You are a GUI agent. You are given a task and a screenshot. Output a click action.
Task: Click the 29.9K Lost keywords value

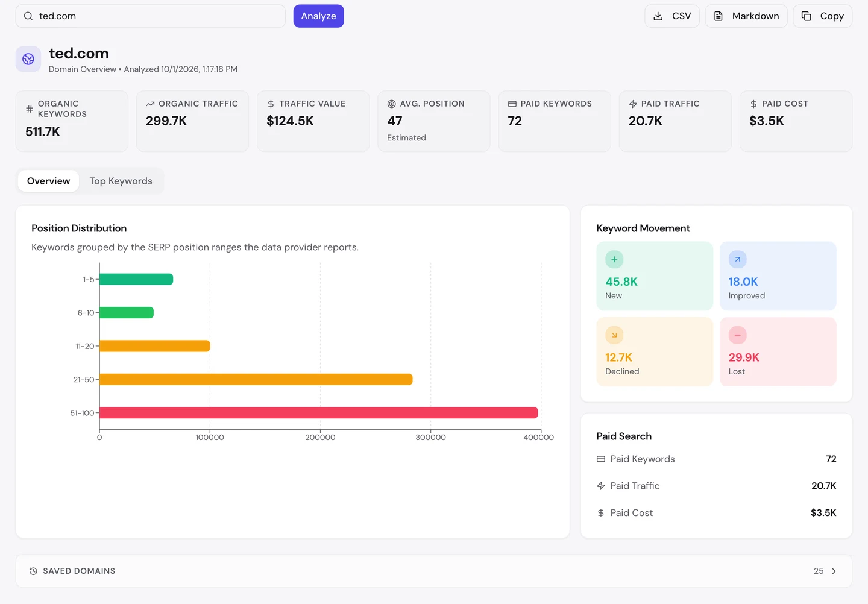744,357
